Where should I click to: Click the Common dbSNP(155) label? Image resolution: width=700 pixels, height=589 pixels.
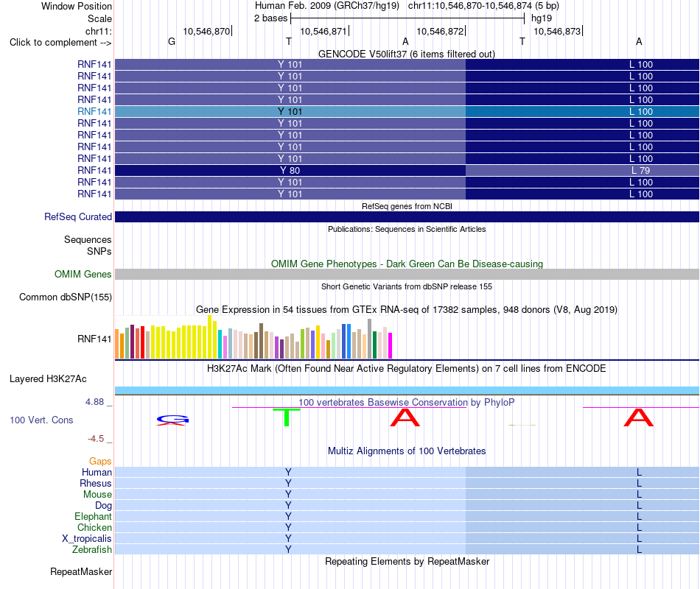click(66, 297)
